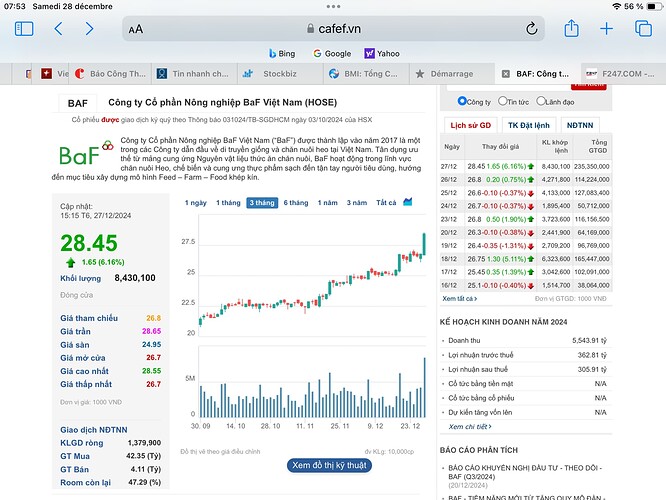Set chart range to 1 năm

point(327,203)
